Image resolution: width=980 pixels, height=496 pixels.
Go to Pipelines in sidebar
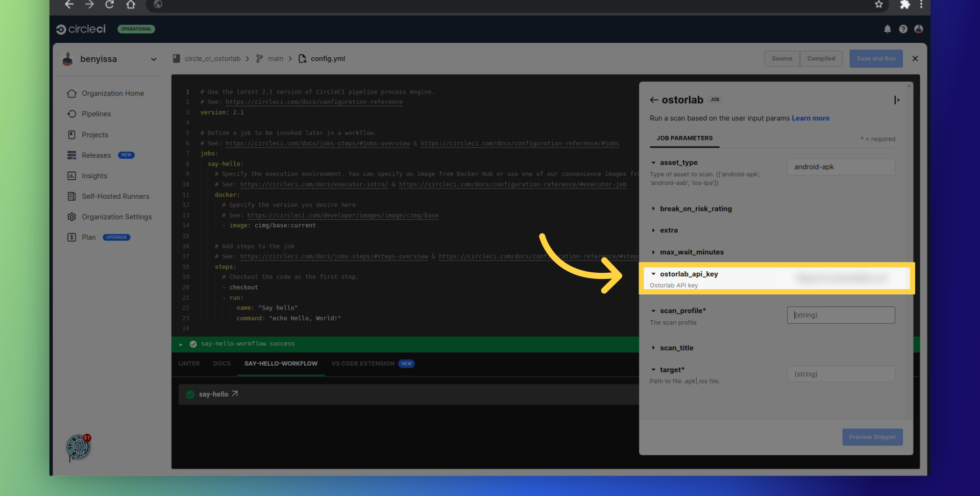click(x=96, y=114)
